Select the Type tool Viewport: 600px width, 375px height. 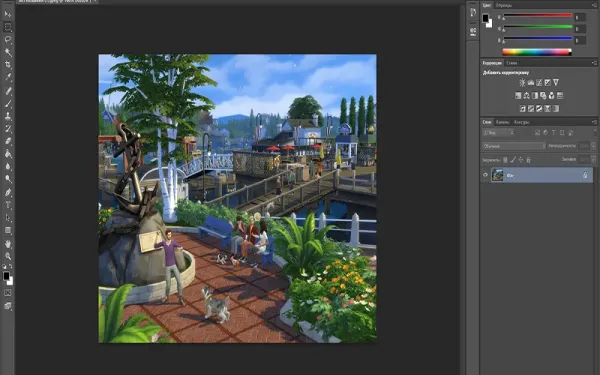point(8,205)
